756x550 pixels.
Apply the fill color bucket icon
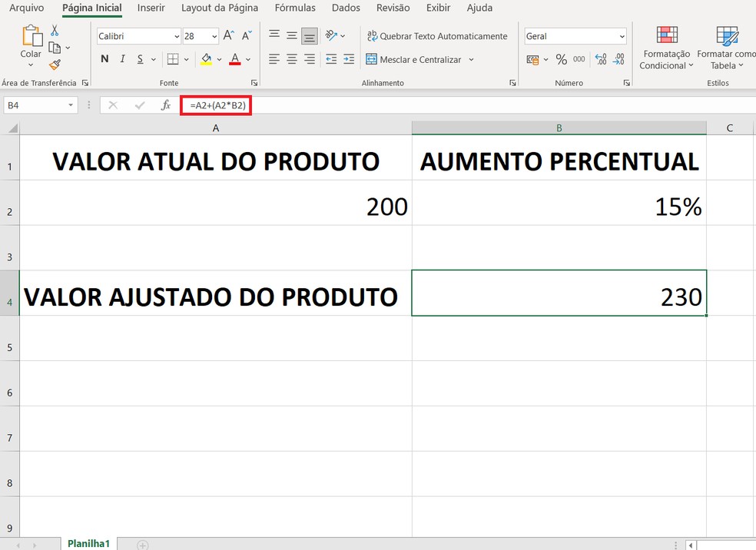tap(207, 59)
